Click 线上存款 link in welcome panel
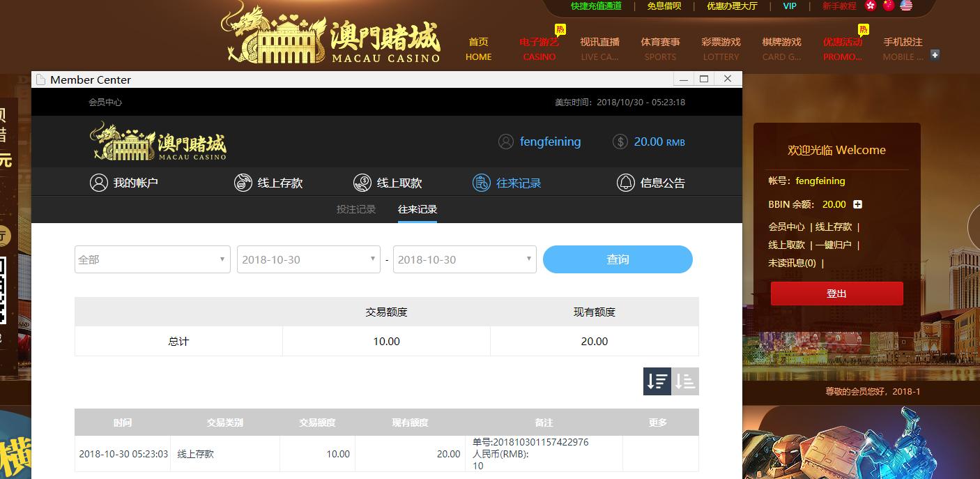 pos(834,227)
